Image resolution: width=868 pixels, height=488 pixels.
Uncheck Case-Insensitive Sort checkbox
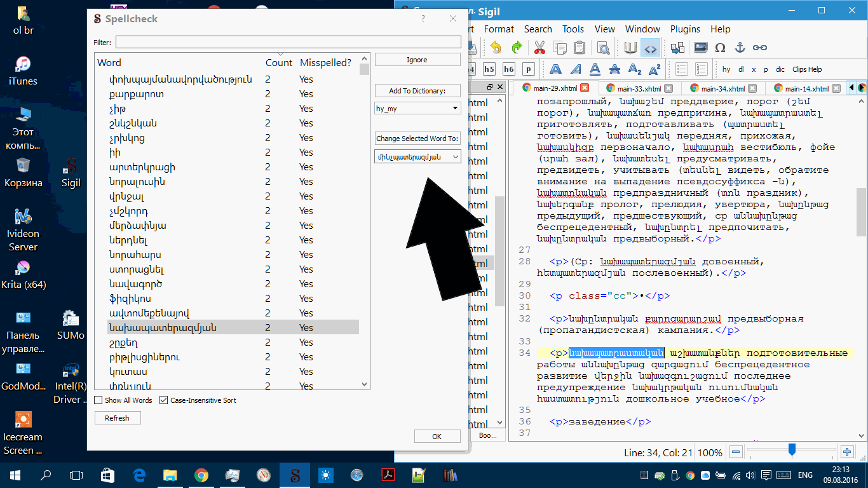click(x=164, y=400)
